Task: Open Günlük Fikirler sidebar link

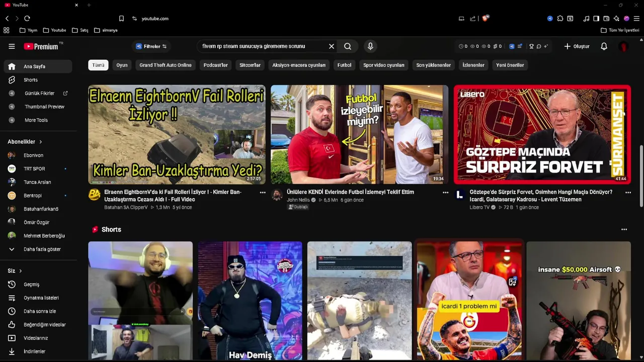Action: (39, 93)
